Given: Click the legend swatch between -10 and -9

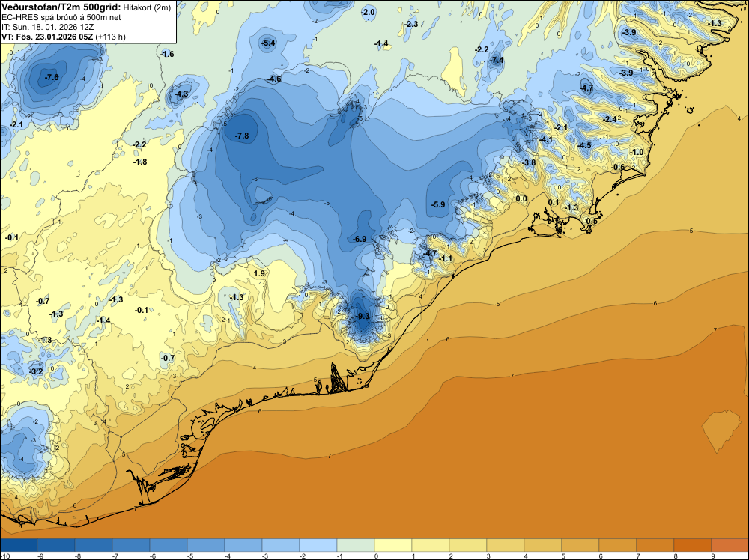Looking at the screenshot, I should click(x=19, y=545).
